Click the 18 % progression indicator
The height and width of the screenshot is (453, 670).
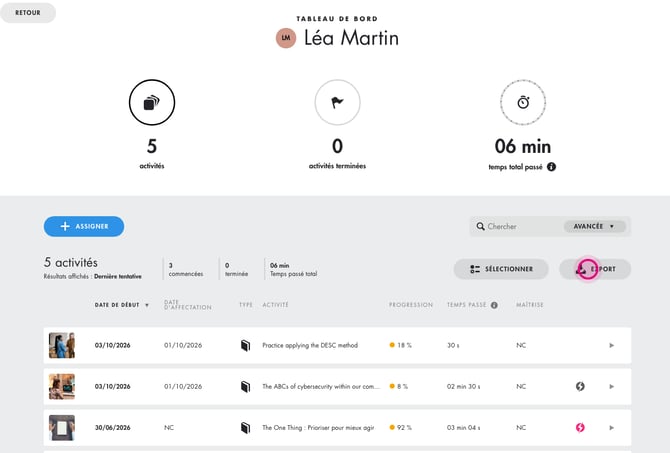pos(400,345)
